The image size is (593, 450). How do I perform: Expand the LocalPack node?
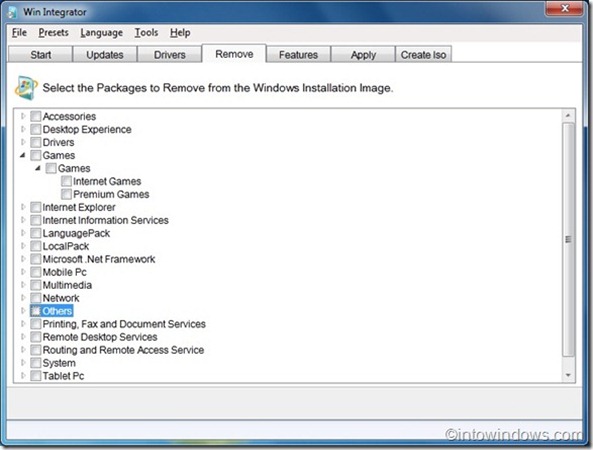click(23, 246)
